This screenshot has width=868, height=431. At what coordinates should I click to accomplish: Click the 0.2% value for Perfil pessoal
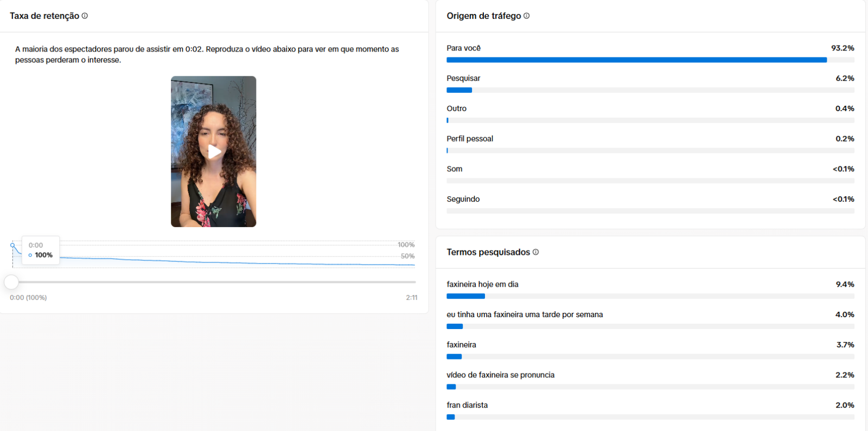coord(845,139)
